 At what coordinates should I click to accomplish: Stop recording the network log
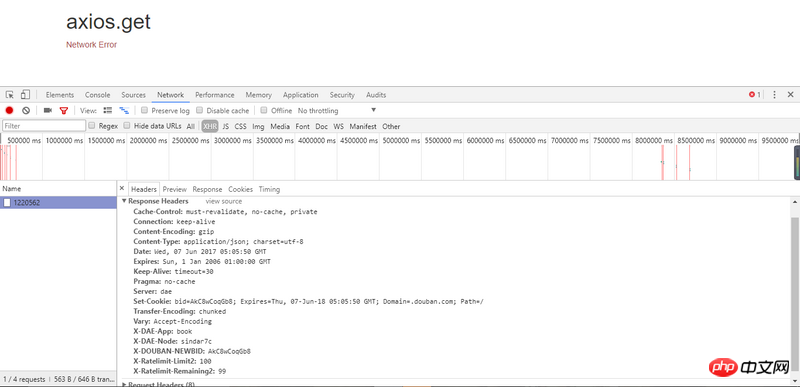[9, 110]
